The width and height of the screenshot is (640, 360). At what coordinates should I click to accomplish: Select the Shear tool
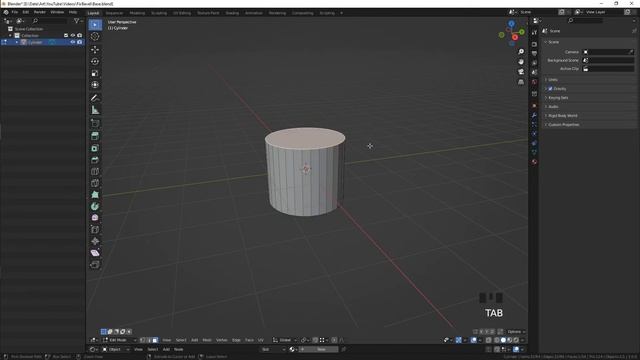[95, 253]
